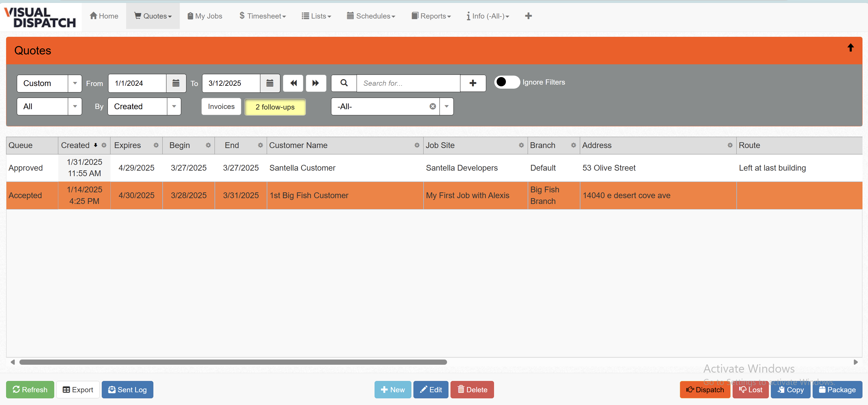Open the Reports menu
Viewport: 868px width, 405px height.
pyautogui.click(x=431, y=16)
